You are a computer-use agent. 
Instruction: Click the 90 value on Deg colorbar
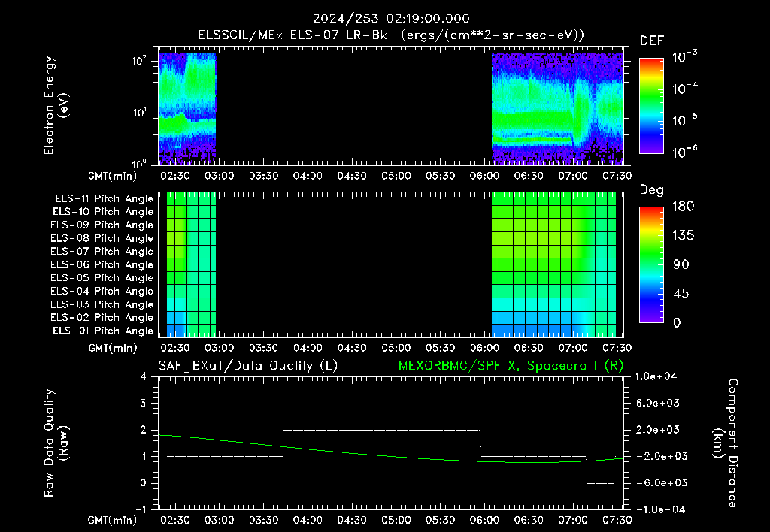point(681,265)
